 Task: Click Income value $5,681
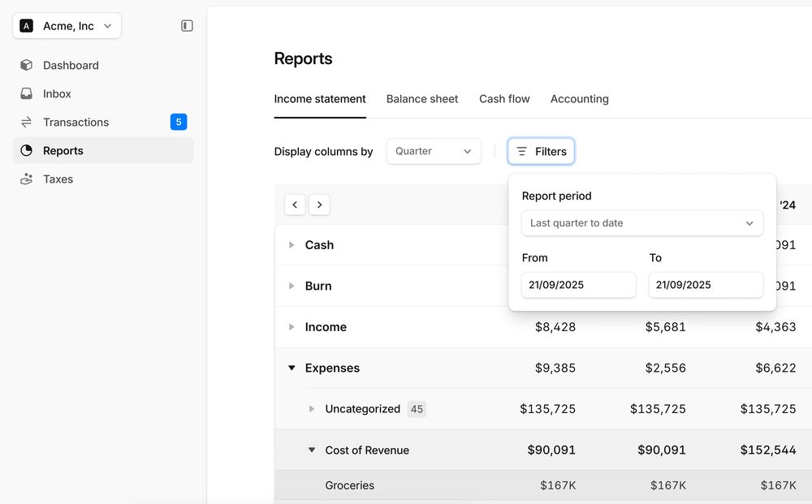click(666, 327)
